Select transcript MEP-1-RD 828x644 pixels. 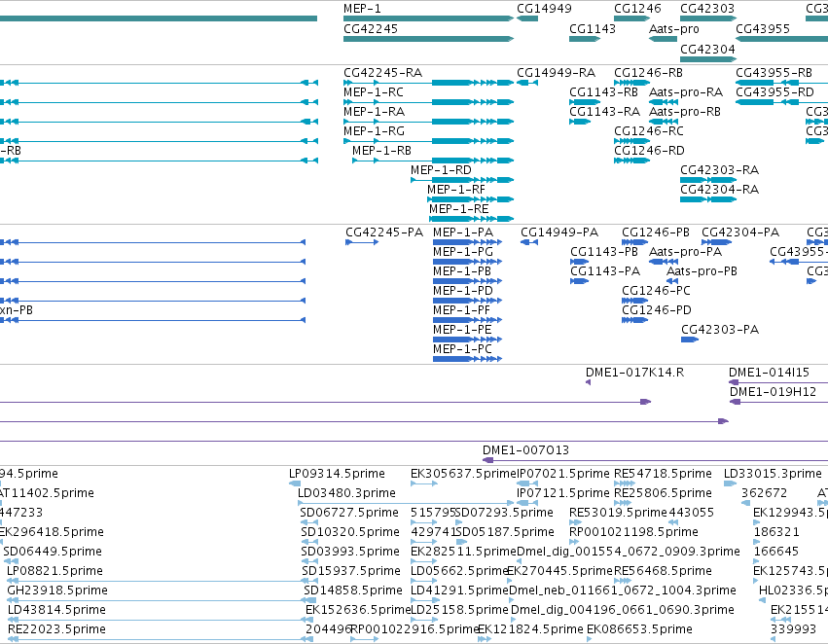[462, 180]
